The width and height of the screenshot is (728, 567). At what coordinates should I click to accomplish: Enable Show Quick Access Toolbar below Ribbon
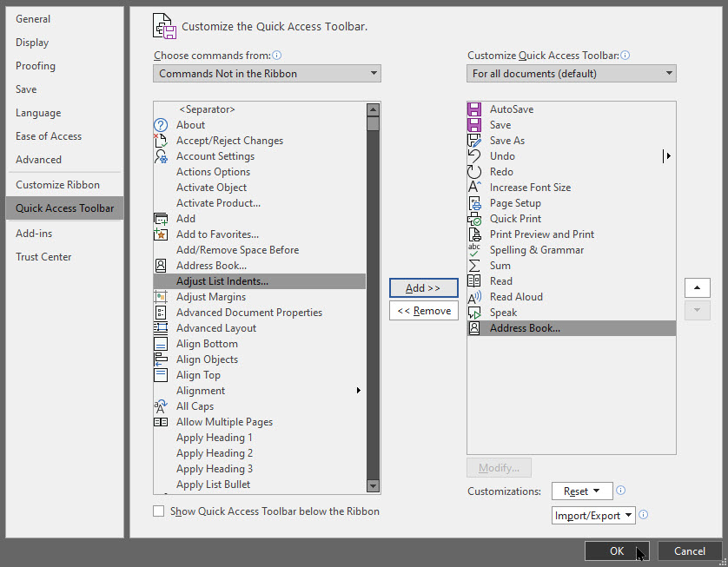(159, 511)
